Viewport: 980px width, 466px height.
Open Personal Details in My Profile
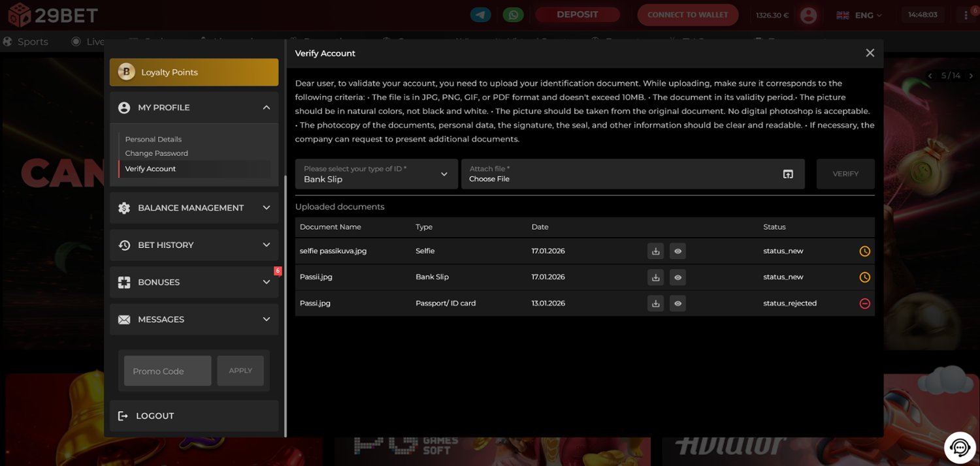pos(154,139)
